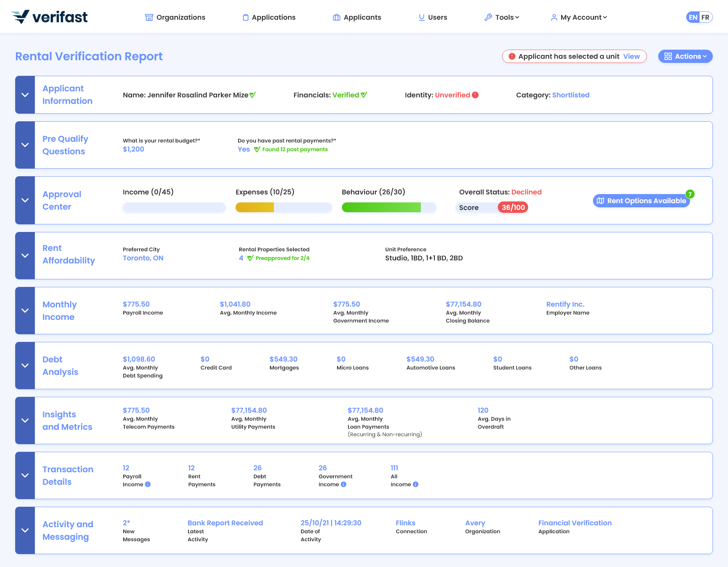Click the Behaviour score progress bar
The image size is (728, 567).
click(389, 207)
